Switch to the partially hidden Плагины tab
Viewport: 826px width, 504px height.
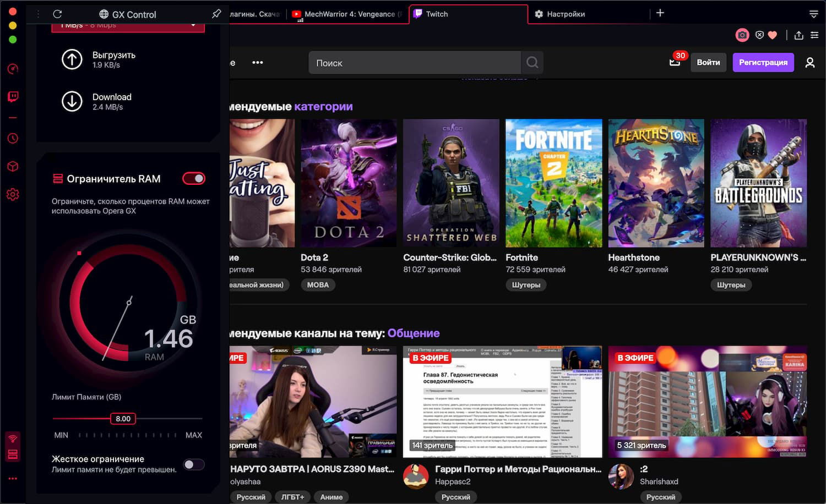pyautogui.click(x=257, y=14)
